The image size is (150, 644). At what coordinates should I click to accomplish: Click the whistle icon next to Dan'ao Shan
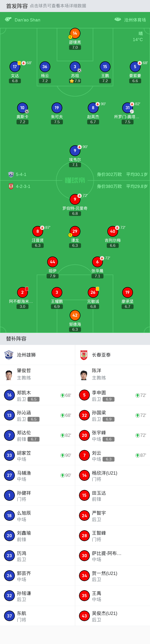9,19
